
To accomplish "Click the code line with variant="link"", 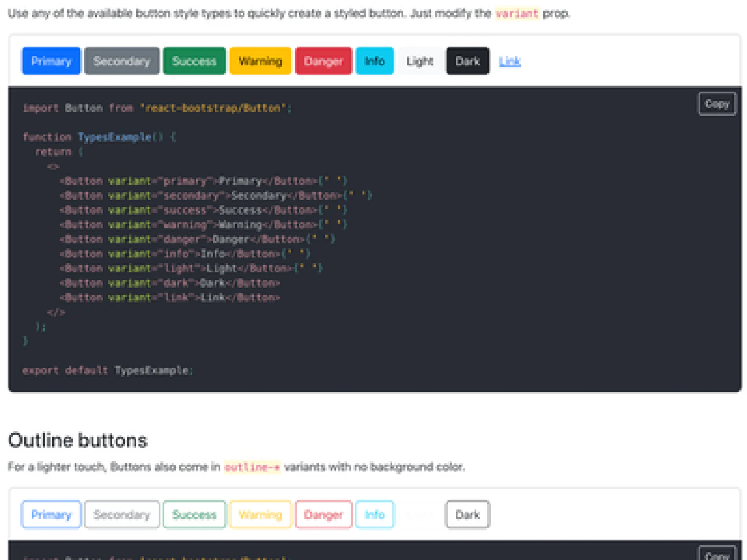I will [170, 297].
